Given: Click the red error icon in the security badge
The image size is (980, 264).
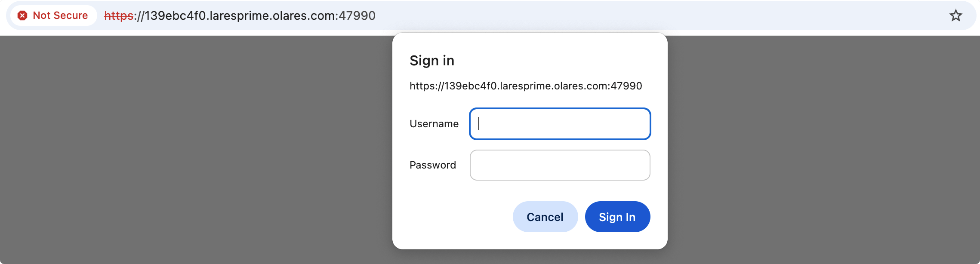Looking at the screenshot, I should (23, 15).
